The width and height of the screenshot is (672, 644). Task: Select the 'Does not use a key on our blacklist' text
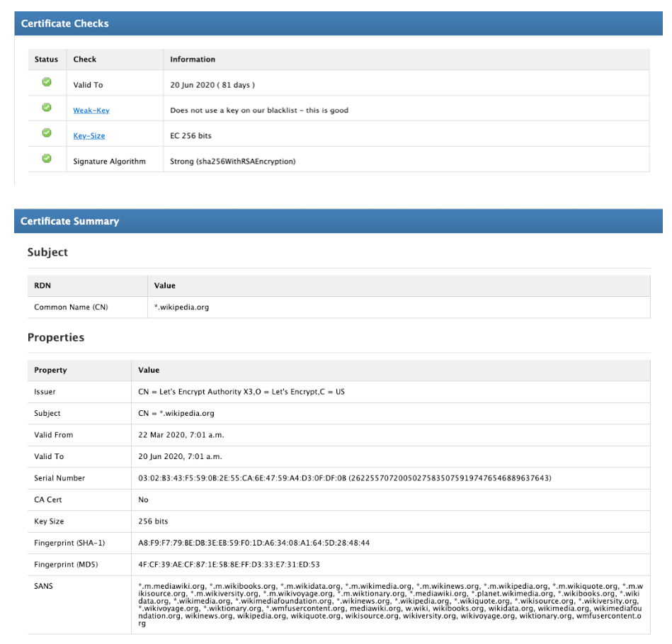[259, 111]
